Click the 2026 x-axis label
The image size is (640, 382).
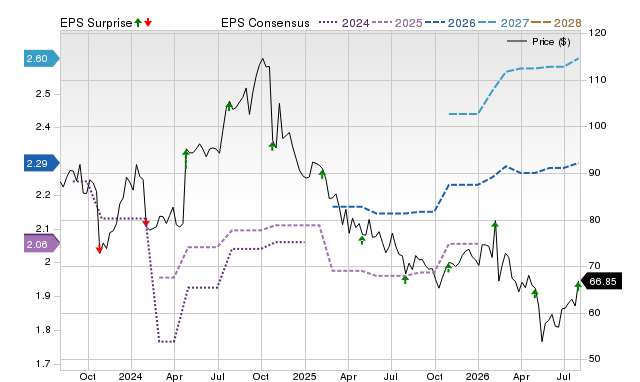tap(478, 376)
